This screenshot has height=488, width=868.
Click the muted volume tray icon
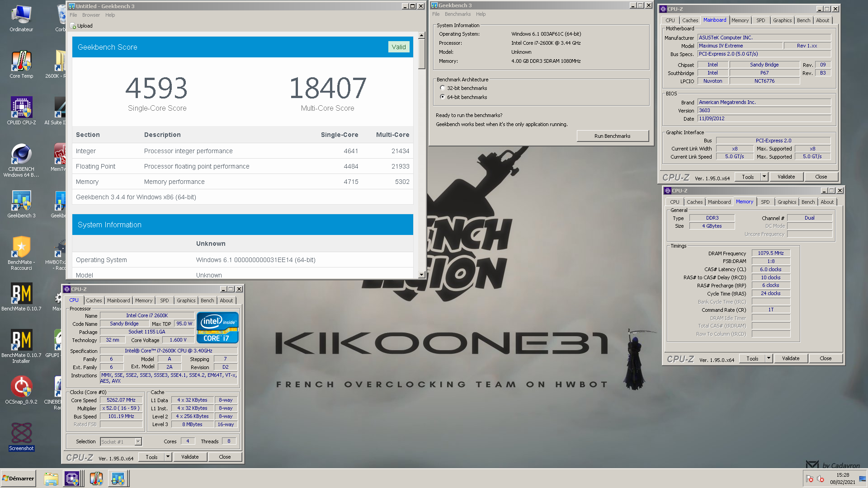click(821, 479)
